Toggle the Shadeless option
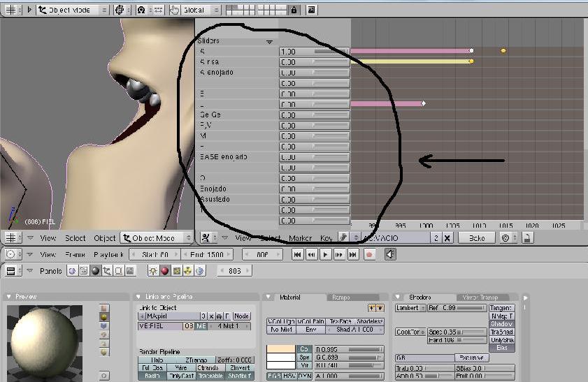The image size is (588, 382). tap(370, 321)
